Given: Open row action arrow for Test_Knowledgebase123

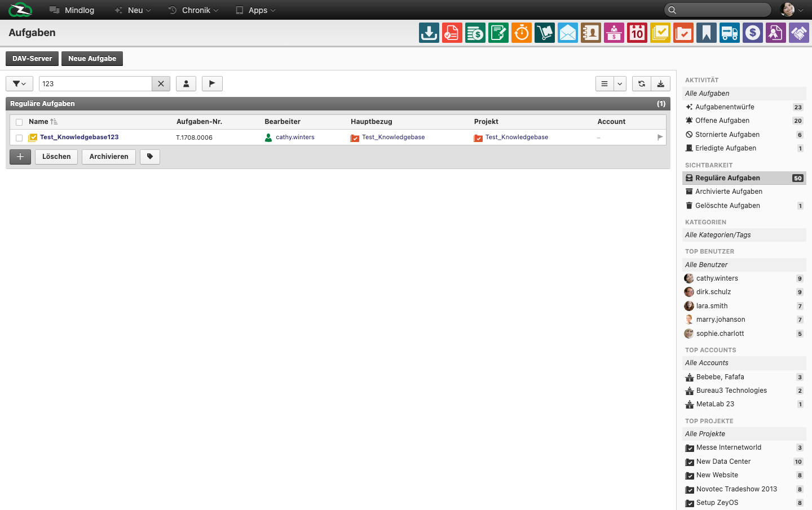Looking at the screenshot, I should click(x=660, y=137).
